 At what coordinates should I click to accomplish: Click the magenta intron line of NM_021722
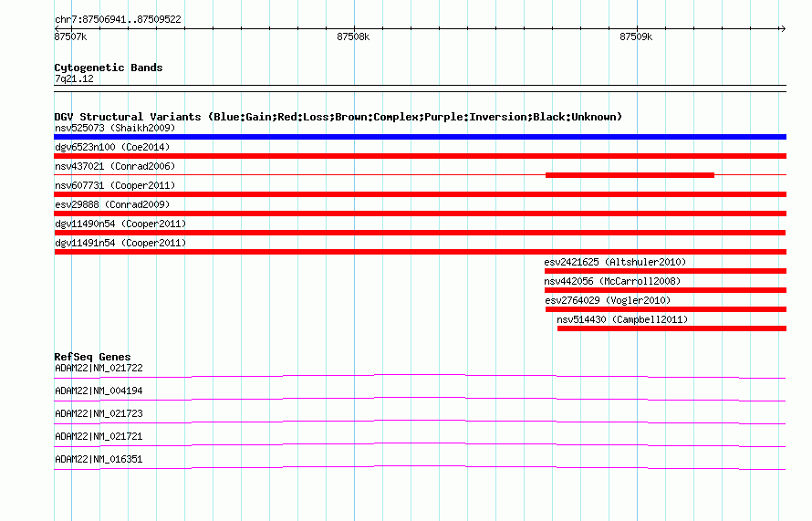coord(420,374)
